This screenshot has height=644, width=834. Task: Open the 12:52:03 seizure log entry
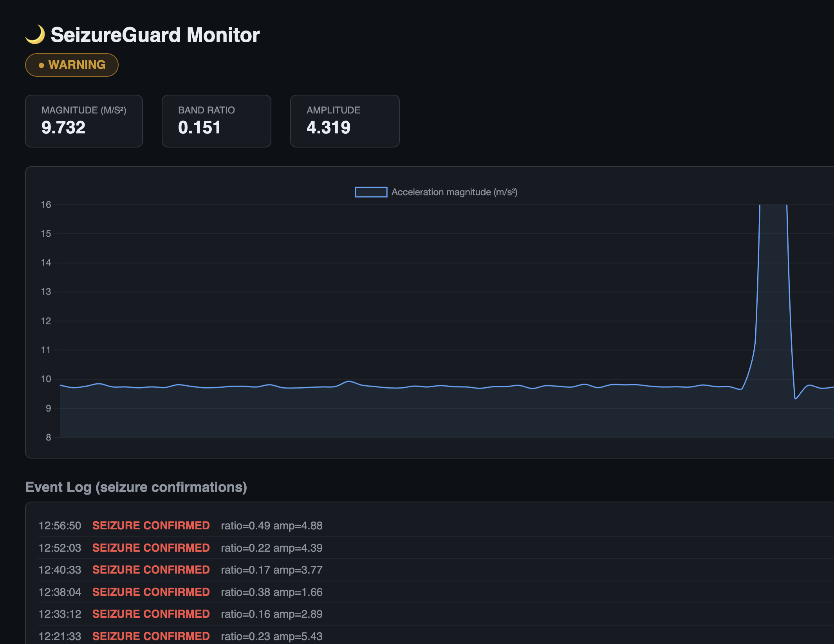(180, 548)
